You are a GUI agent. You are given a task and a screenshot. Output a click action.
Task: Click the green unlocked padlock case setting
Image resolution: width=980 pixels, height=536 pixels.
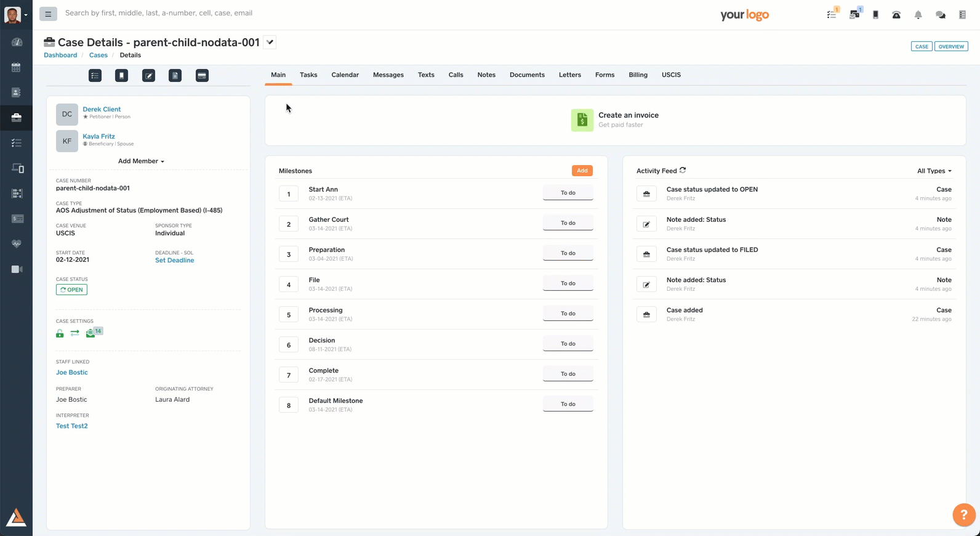pos(60,333)
